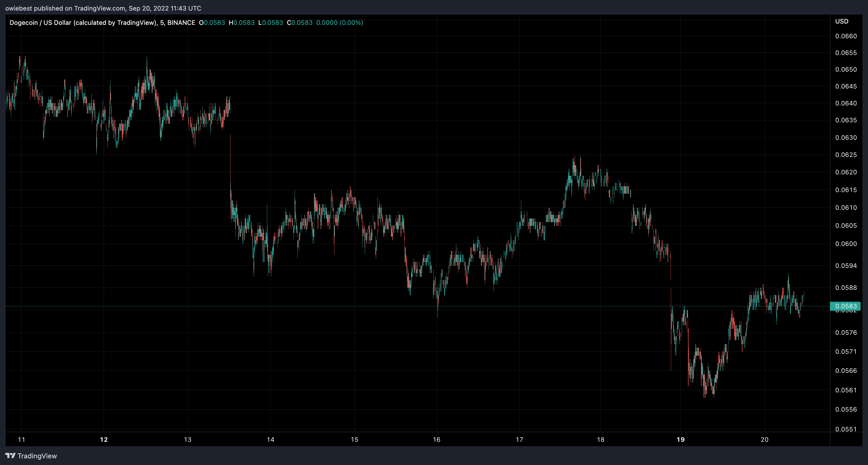Click date 19 on time axis
This screenshot has height=465, width=868.
pos(681,439)
